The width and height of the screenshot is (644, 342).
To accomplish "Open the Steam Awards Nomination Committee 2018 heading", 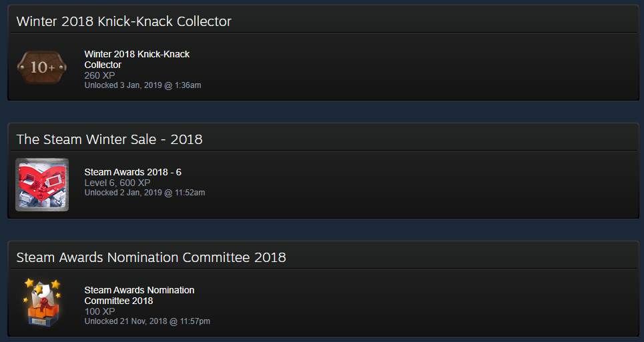I will (151, 257).
